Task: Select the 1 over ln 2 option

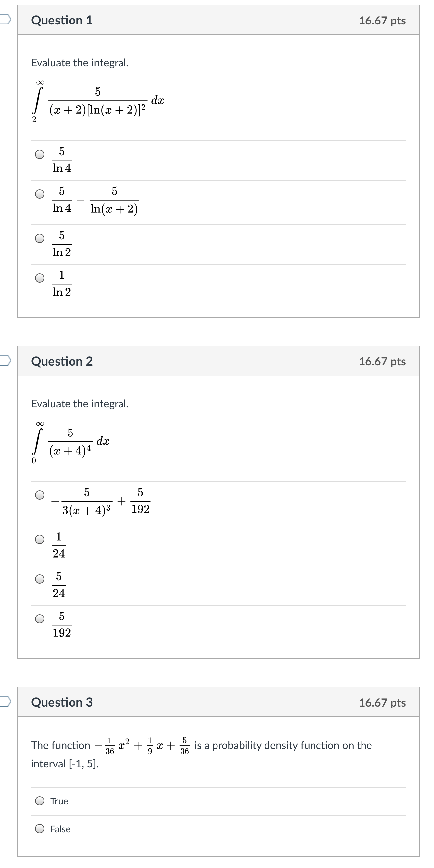Action: (40, 278)
